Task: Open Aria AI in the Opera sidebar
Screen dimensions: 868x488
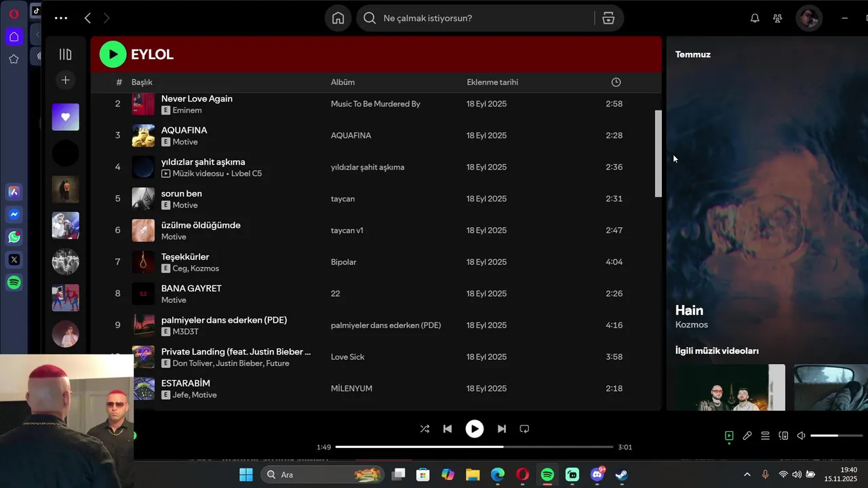Action: 14,192
